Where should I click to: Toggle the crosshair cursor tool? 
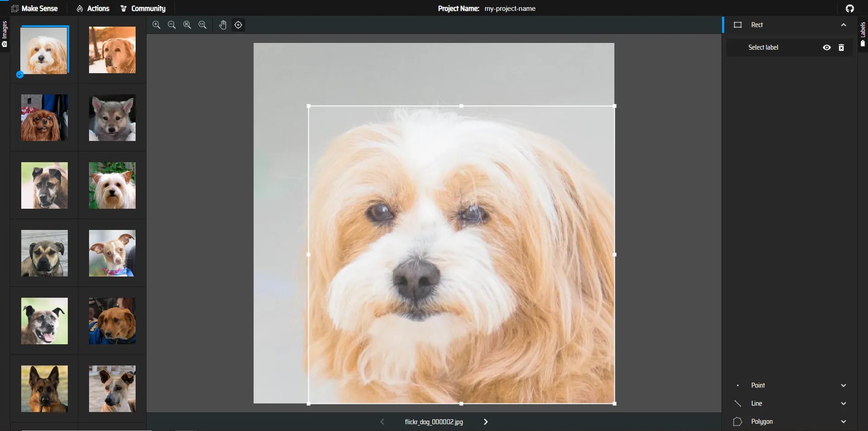[238, 25]
